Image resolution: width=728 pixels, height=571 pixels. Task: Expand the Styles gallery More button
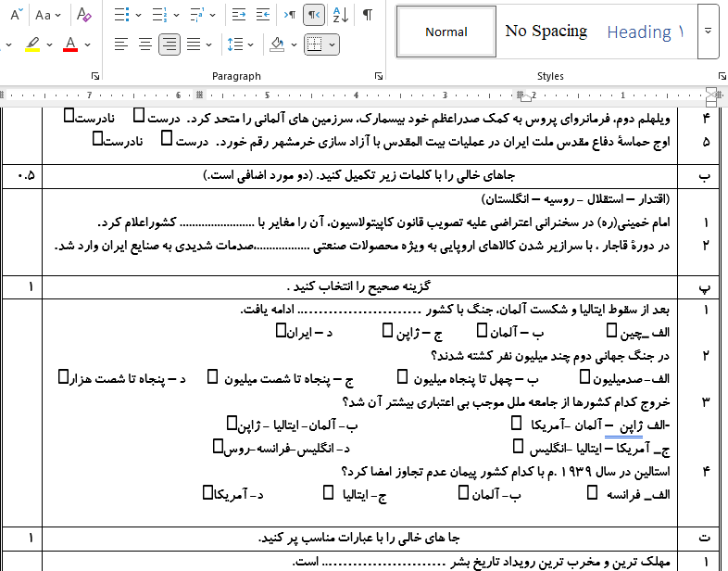[708, 32]
